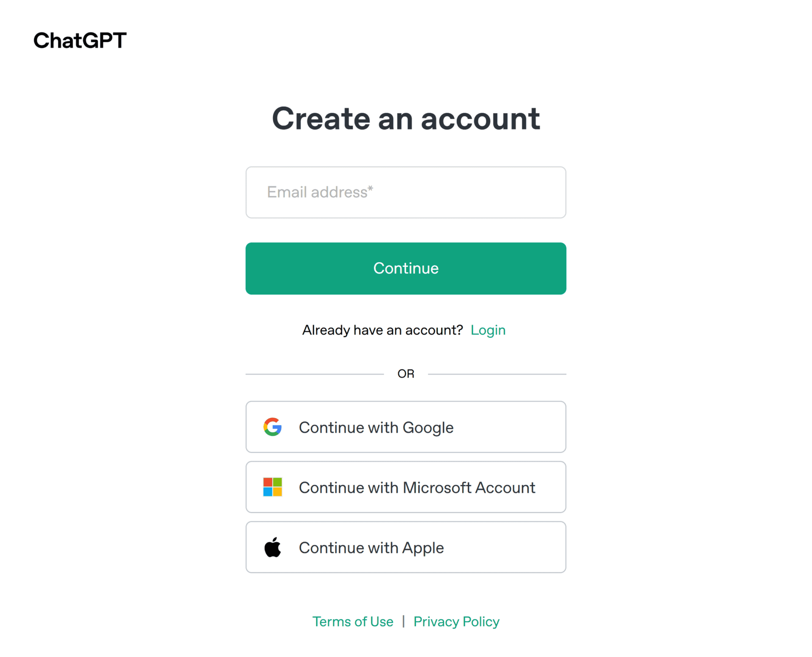Choose Continue with Google text
Screen dimensions: 812x657
coord(376,427)
